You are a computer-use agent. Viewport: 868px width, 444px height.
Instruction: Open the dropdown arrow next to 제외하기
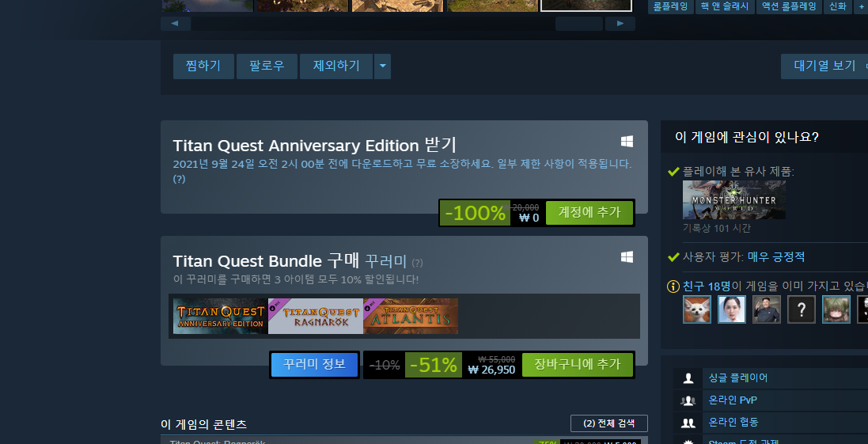pyautogui.click(x=382, y=66)
